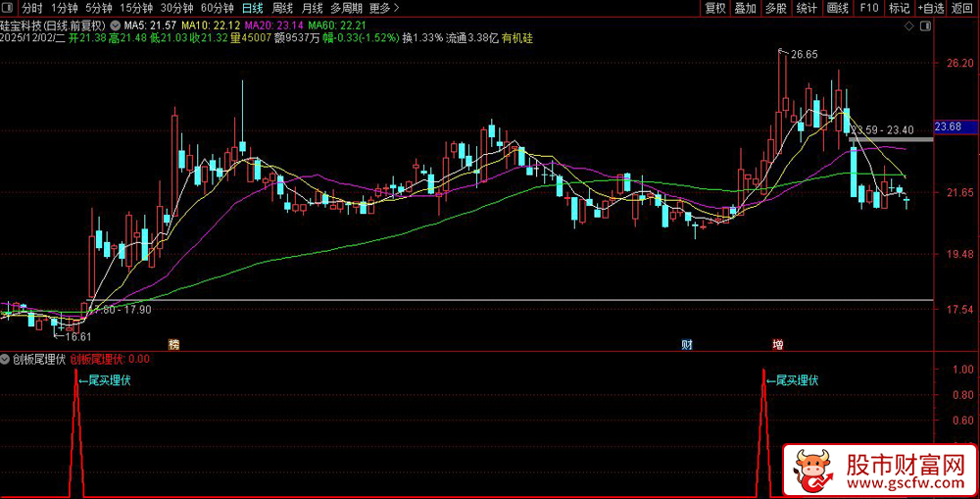Click the diamond icon above the chart
980x499 pixels.
tap(911, 25)
